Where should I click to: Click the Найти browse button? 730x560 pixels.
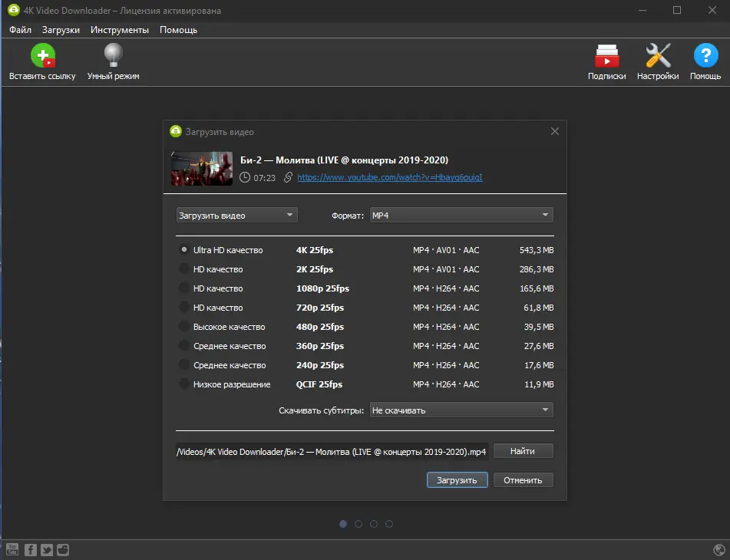524,451
